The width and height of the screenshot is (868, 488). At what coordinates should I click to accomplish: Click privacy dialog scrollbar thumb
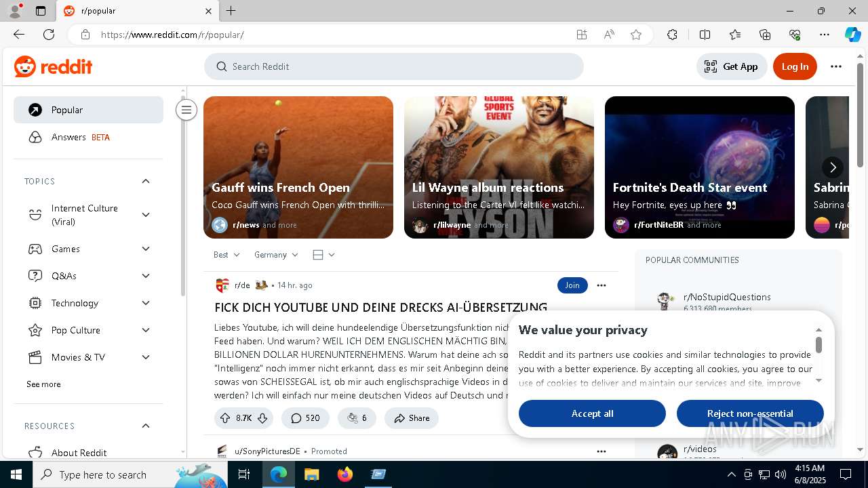click(x=818, y=345)
